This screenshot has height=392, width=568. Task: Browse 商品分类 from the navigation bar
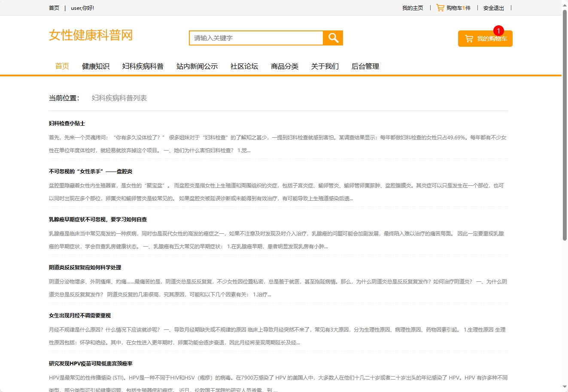pyautogui.click(x=285, y=66)
